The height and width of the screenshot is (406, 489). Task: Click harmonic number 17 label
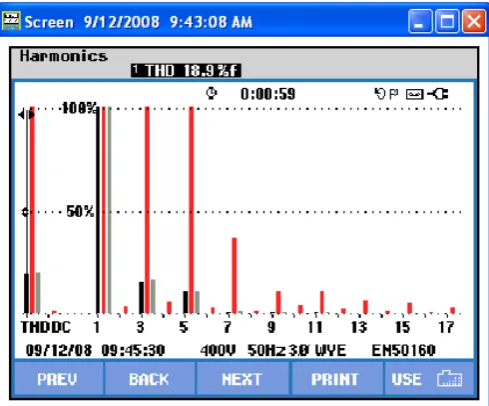coord(446,327)
